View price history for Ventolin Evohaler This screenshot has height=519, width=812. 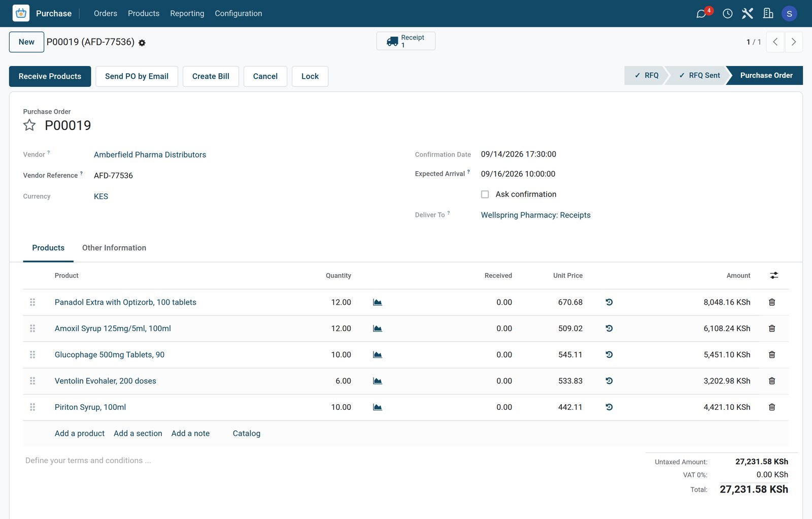point(609,381)
